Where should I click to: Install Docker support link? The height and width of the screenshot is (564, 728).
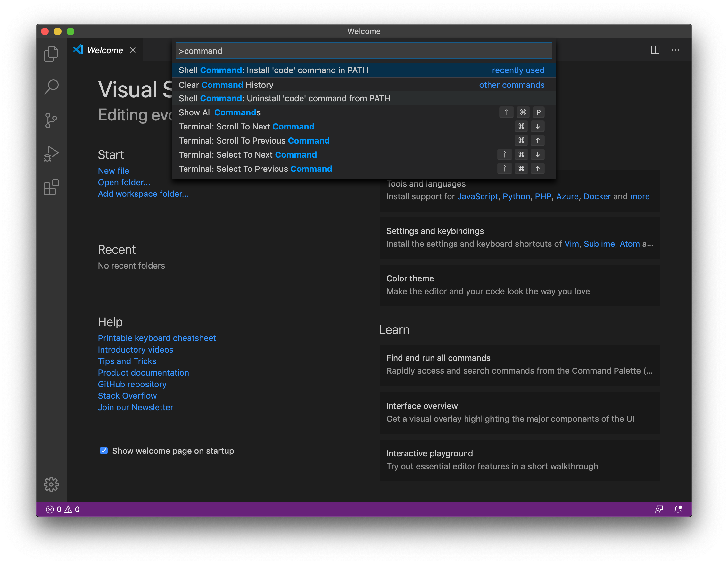pyautogui.click(x=597, y=196)
